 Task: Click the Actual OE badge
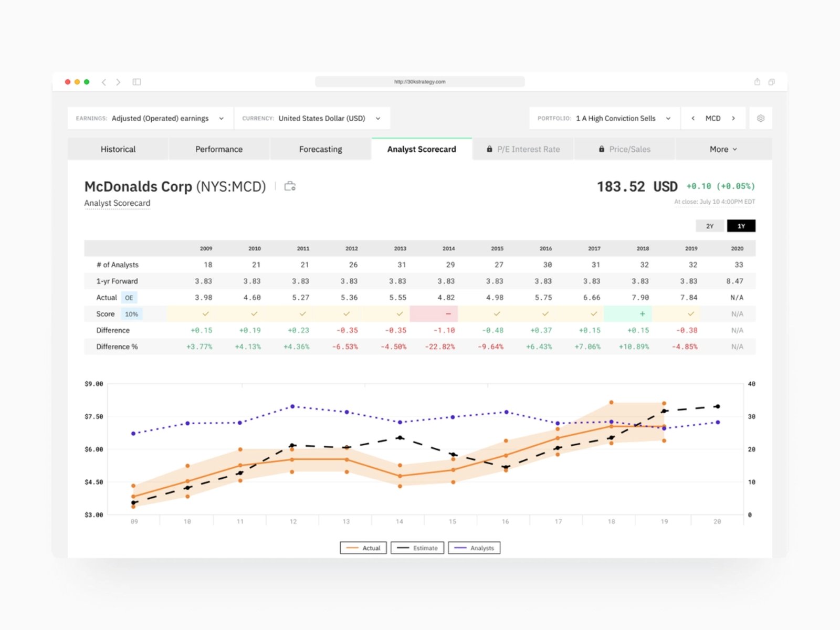pyautogui.click(x=129, y=298)
